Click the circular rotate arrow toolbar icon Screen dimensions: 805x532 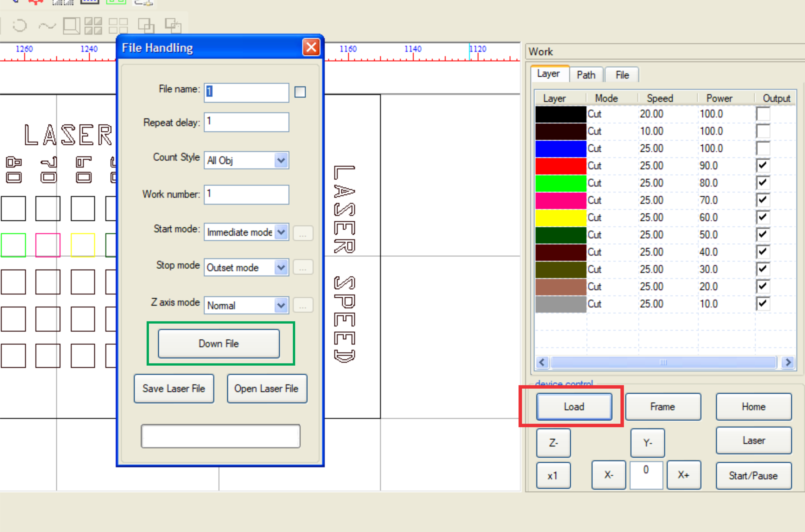pos(20,26)
